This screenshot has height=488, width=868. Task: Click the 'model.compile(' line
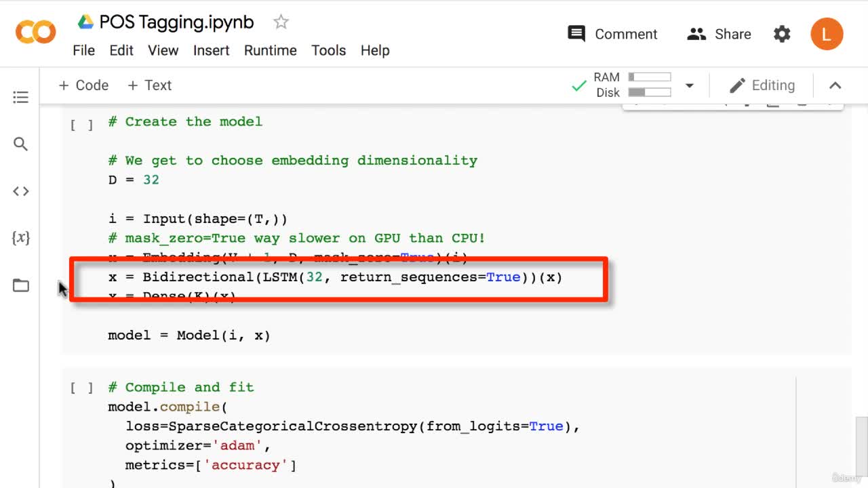click(x=168, y=407)
